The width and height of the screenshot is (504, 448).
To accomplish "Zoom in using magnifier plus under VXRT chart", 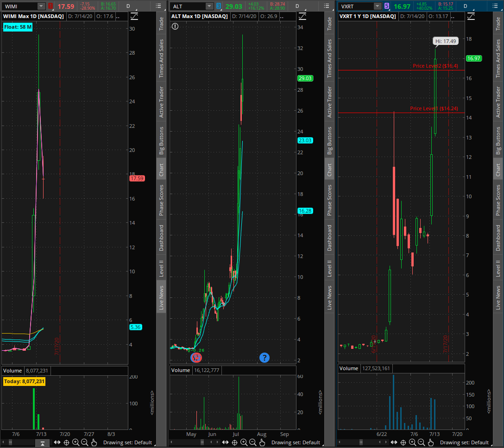I will coord(412,442).
